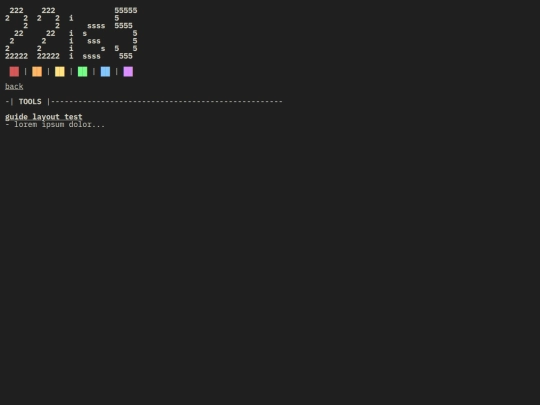Choose the yellow color square
540x405 pixels.
pyautogui.click(x=60, y=72)
